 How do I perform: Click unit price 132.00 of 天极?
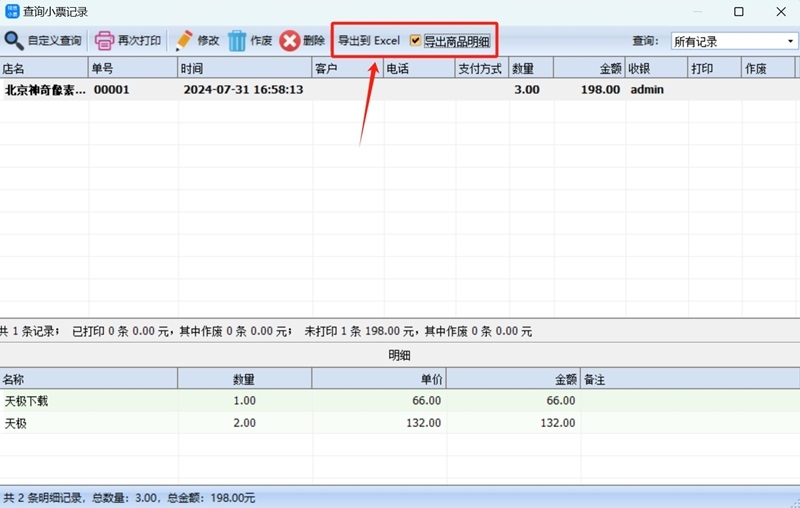pyautogui.click(x=423, y=423)
